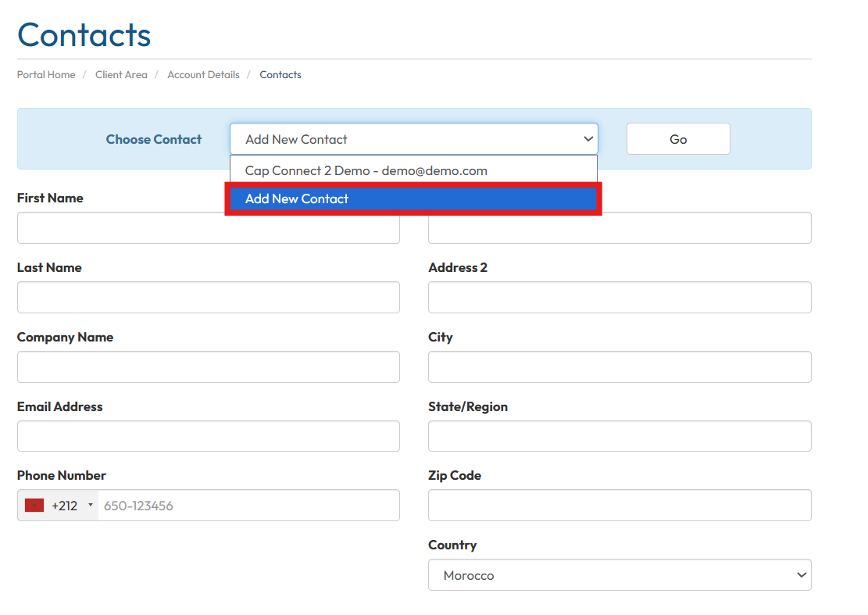Select the Company Name input box
This screenshot has height=615, width=868.
[x=208, y=367]
